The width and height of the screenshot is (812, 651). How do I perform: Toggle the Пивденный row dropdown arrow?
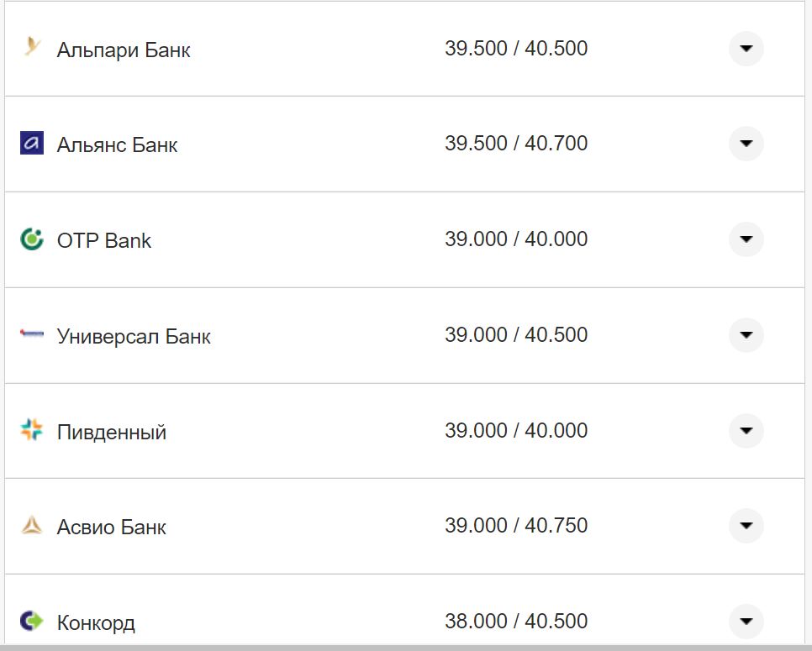tap(746, 431)
